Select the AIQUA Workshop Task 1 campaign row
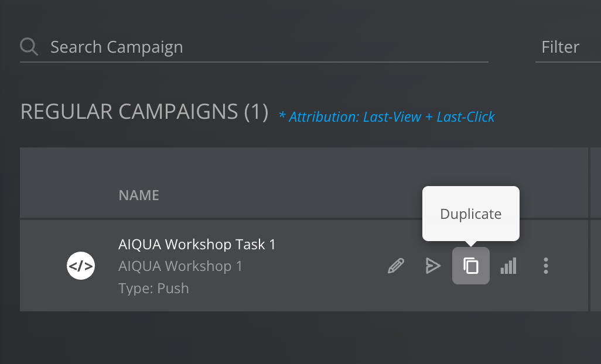The width and height of the screenshot is (601, 364). 264,266
